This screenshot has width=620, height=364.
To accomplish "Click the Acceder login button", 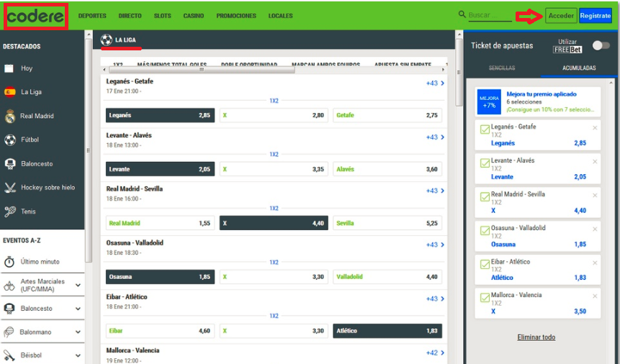I will pyautogui.click(x=561, y=16).
